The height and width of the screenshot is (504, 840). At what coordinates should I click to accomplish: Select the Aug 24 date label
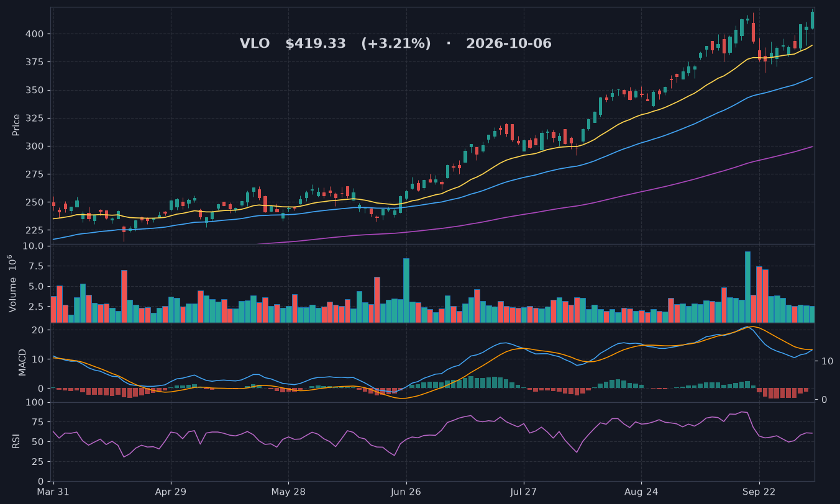pos(641,492)
